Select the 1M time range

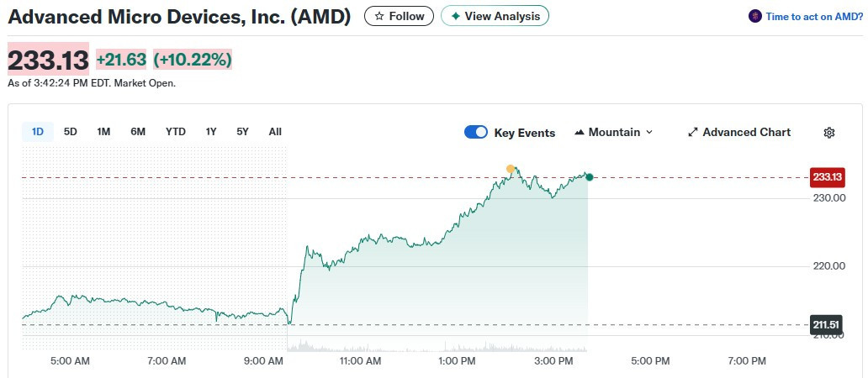pyautogui.click(x=103, y=131)
